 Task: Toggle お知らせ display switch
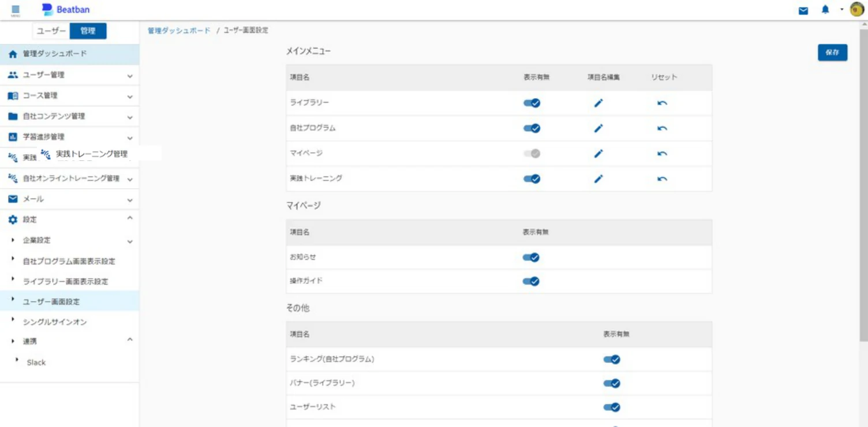531,257
